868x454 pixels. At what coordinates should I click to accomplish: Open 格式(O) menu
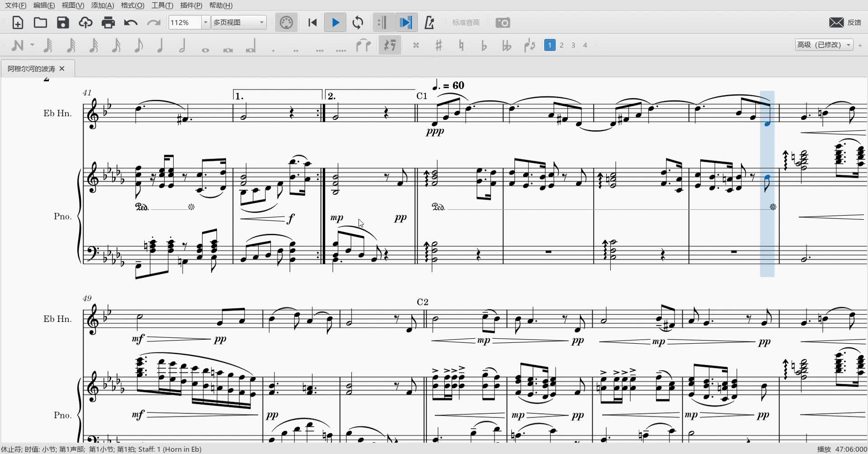tap(132, 5)
